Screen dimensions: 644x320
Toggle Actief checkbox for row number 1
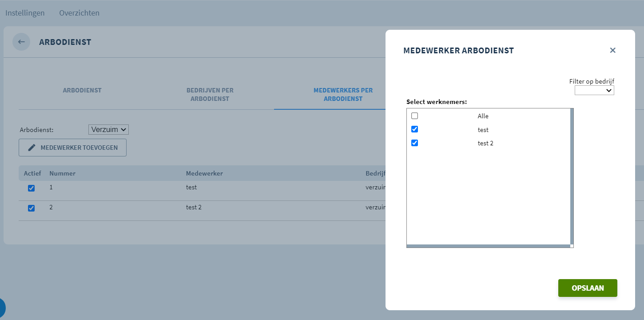31,188
